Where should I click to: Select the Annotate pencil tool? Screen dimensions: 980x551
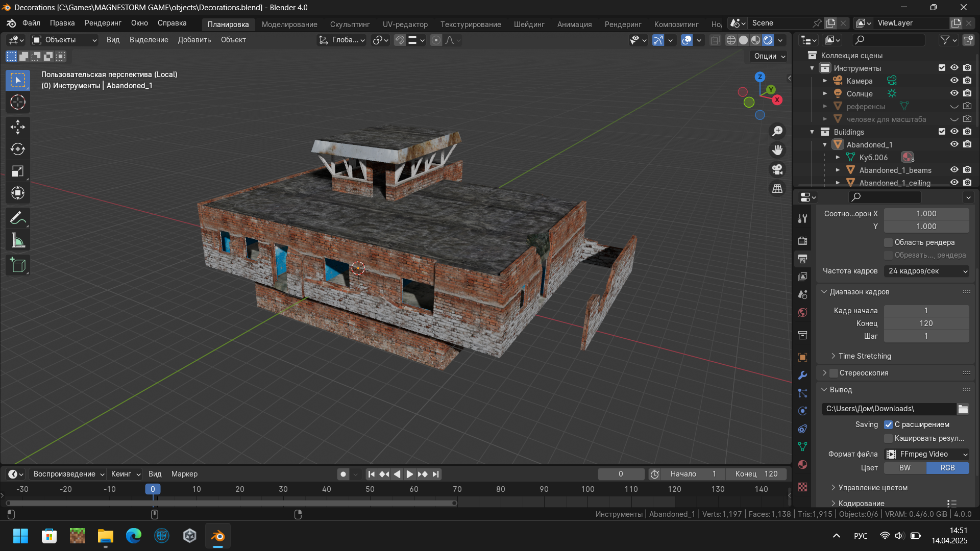click(x=18, y=218)
